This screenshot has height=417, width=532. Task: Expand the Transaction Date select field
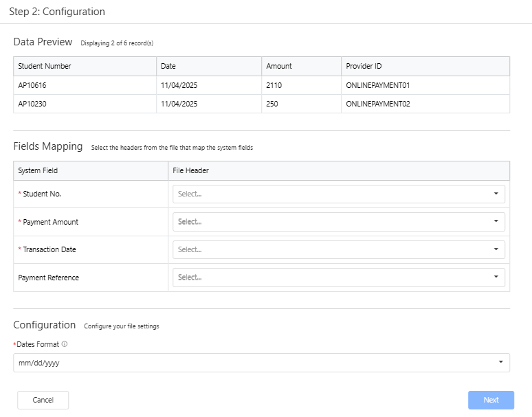(x=330, y=249)
